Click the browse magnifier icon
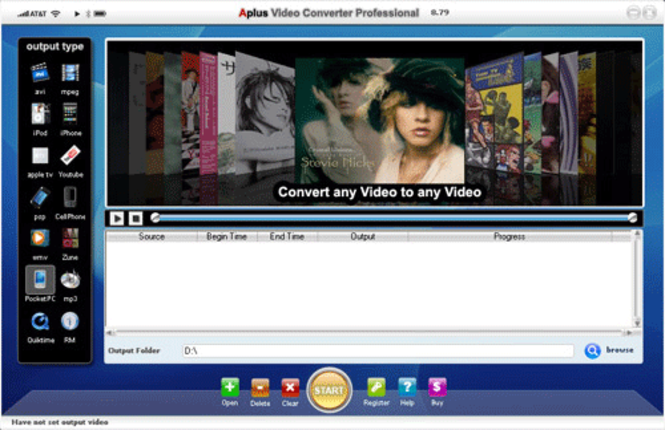 [592, 351]
